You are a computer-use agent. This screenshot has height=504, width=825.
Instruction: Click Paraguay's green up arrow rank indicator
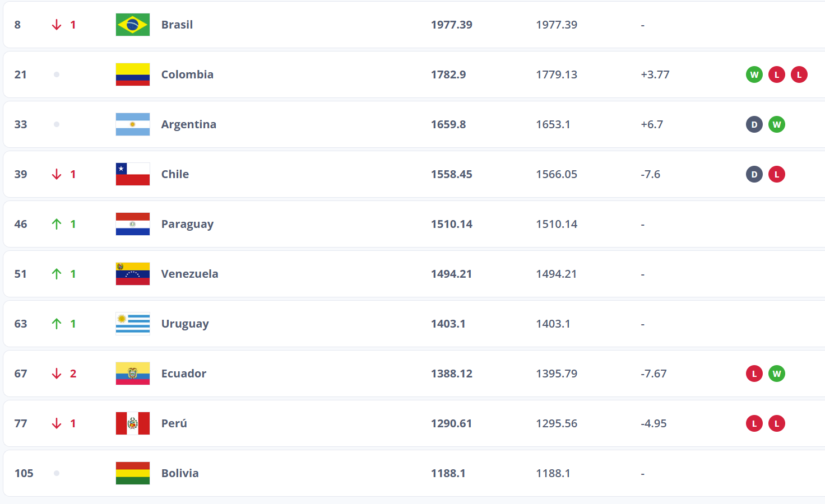pos(57,224)
